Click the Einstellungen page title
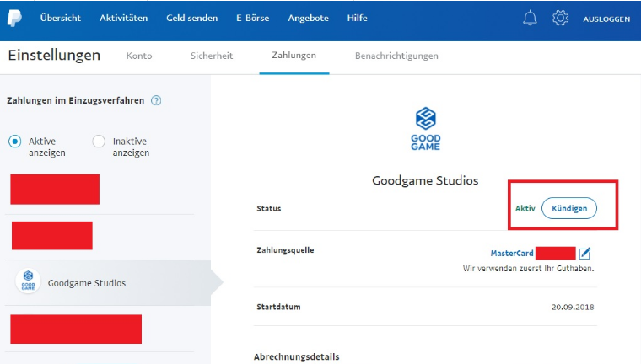Viewport: 641px width, 364px height. pyautogui.click(x=54, y=55)
